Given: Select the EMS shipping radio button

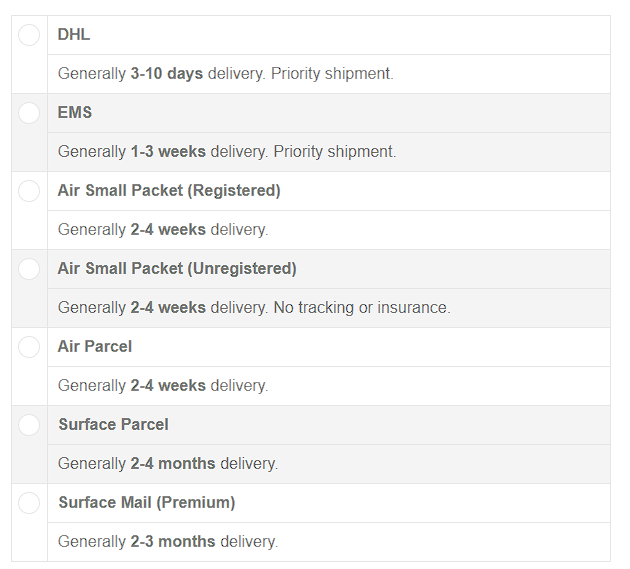Looking at the screenshot, I should click(x=29, y=113).
